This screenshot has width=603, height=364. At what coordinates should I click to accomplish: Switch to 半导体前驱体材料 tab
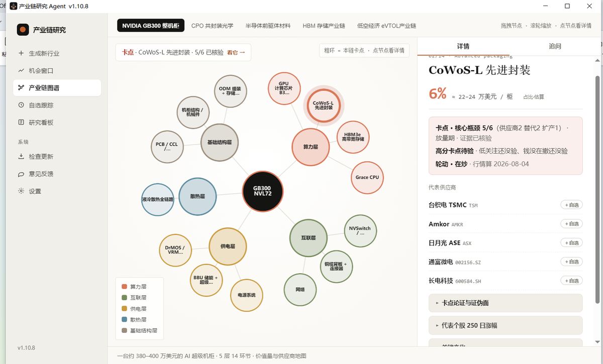tap(268, 26)
